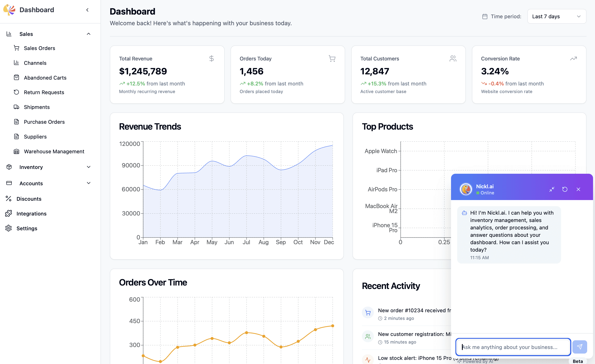The image size is (595, 364).
Task: Collapse the Sales menu section
Action: pos(89,34)
